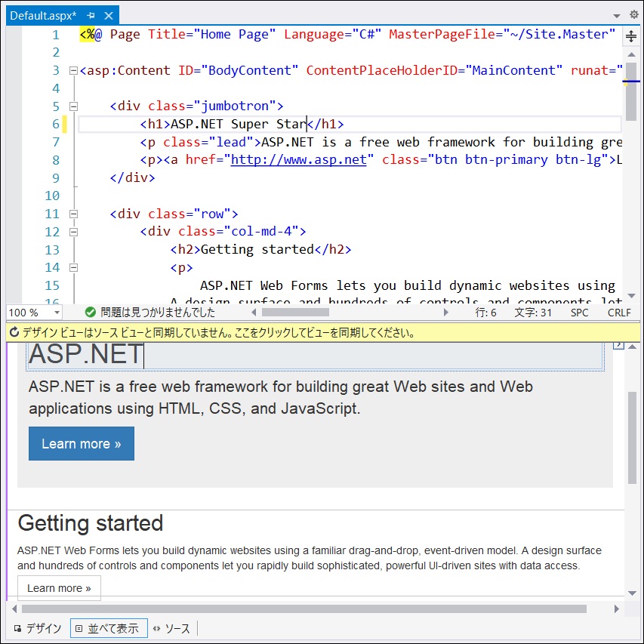Click the sync refresh icon in yellow bar
The width and height of the screenshot is (644, 644).
pyautogui.click(x=14, y=332)
